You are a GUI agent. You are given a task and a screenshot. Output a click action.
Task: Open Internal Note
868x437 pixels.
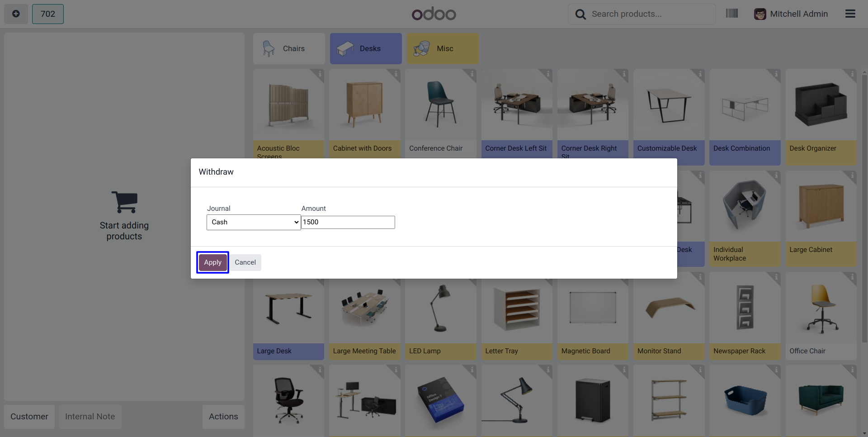(90, 417)
